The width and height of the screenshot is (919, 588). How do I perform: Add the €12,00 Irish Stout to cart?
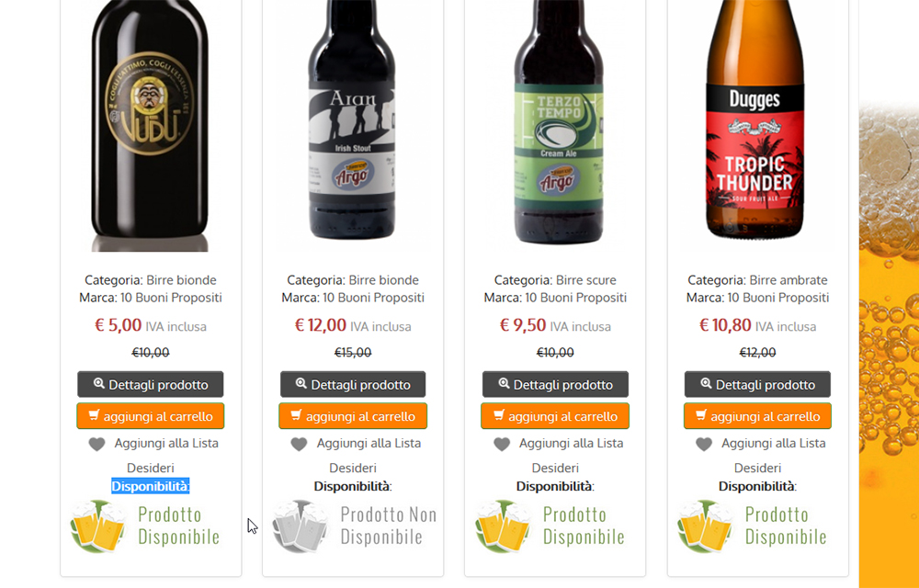point(353,416)
